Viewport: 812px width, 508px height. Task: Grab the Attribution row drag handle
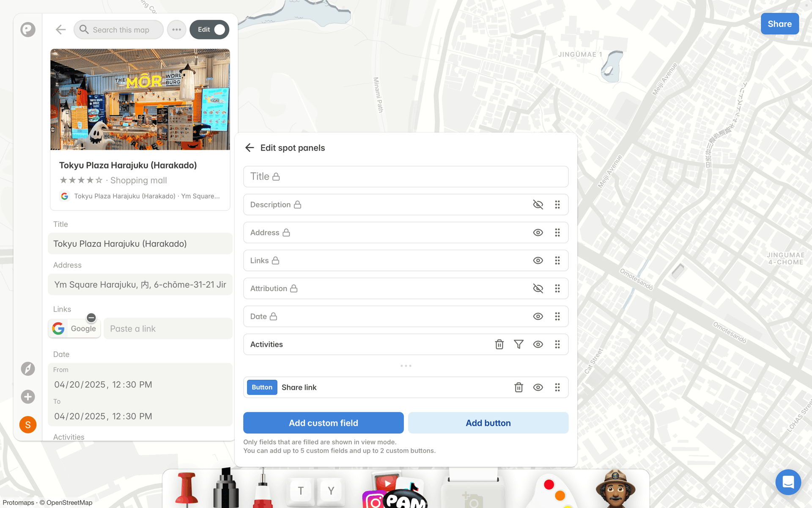pos(557,288)
